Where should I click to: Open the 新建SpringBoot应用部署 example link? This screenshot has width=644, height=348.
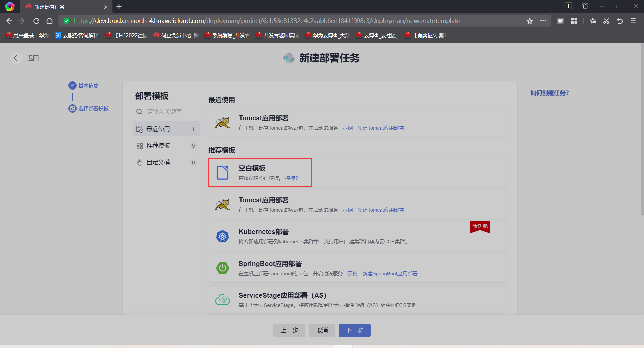[x=390, y=274]
